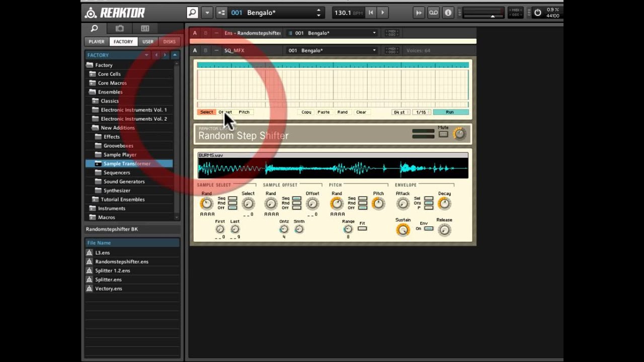Viewport: 644px width, 362px height.
Task: Expand the Core Cells folder
Action: tap(93, 74)
